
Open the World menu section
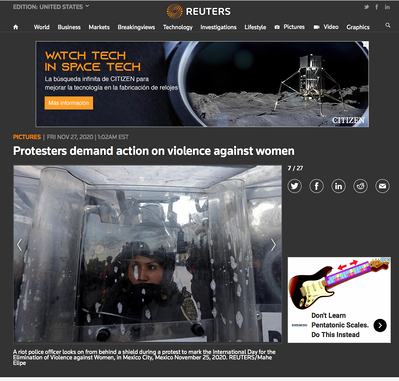coord(41,27)
